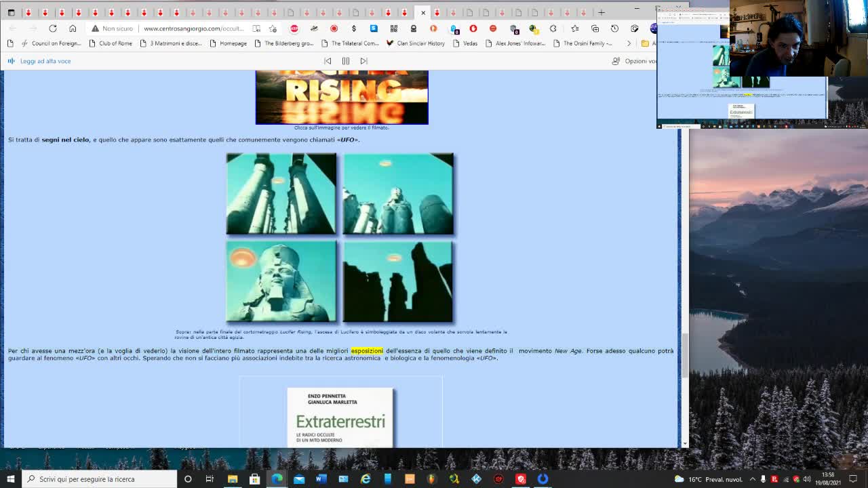
Task: Open 'The Orsini Family' bookmark
Action: click(583, 43)
